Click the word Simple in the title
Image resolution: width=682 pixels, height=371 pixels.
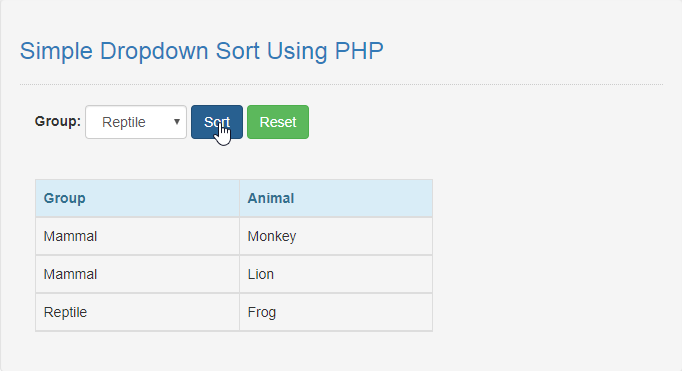coord(56,52)
